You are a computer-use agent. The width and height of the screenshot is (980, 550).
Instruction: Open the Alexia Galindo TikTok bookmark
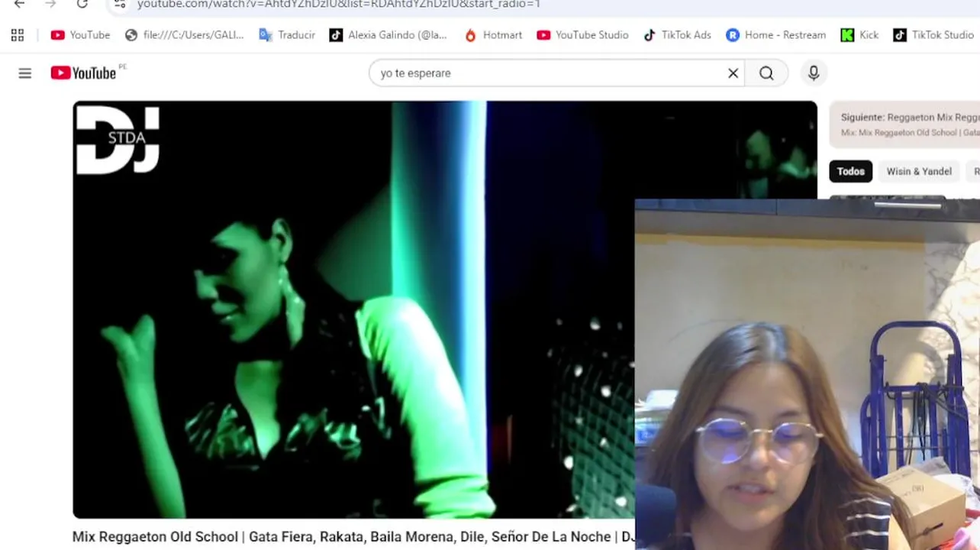[x=388, y=35]
